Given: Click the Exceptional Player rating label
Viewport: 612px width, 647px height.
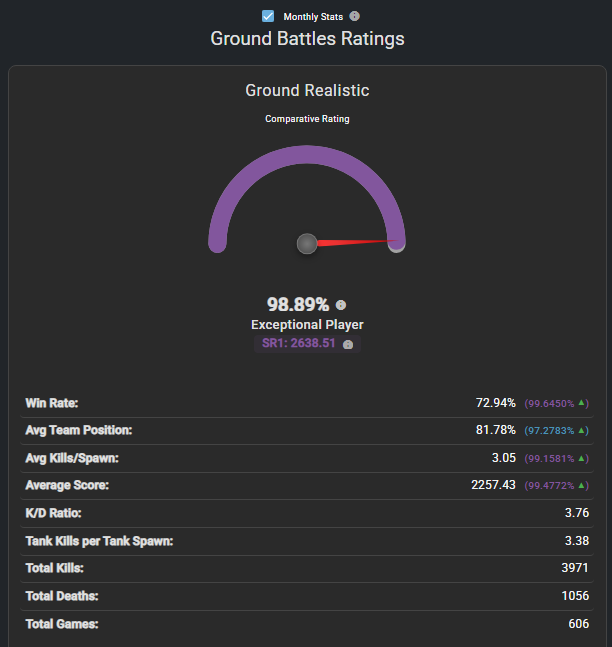Looking at the screenshot, I should point(307,325).
